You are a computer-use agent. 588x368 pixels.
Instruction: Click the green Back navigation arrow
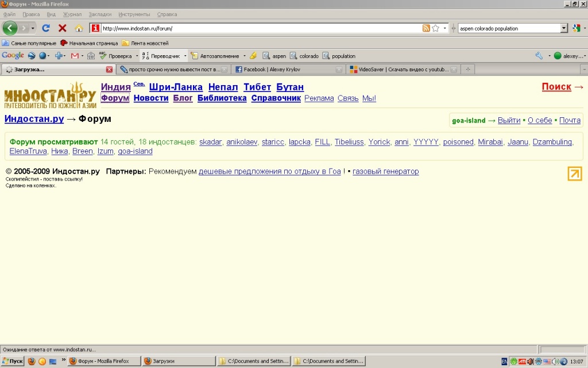pos(10,28)
